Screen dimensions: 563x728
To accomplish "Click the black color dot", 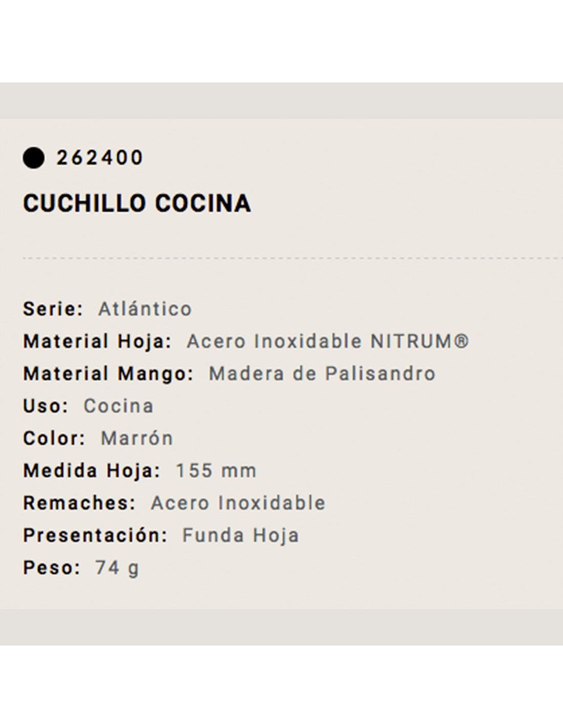I will pos(33,158).
